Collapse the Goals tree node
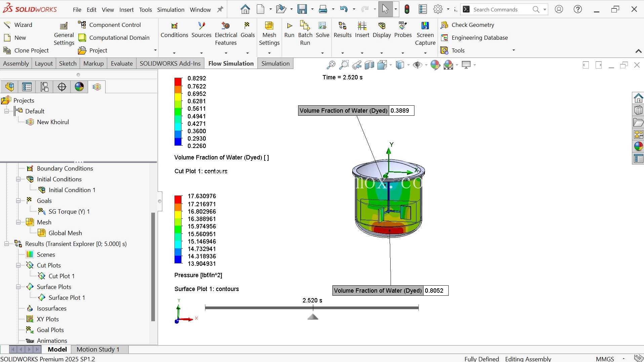Screen dimensions: 644x362 18,201
